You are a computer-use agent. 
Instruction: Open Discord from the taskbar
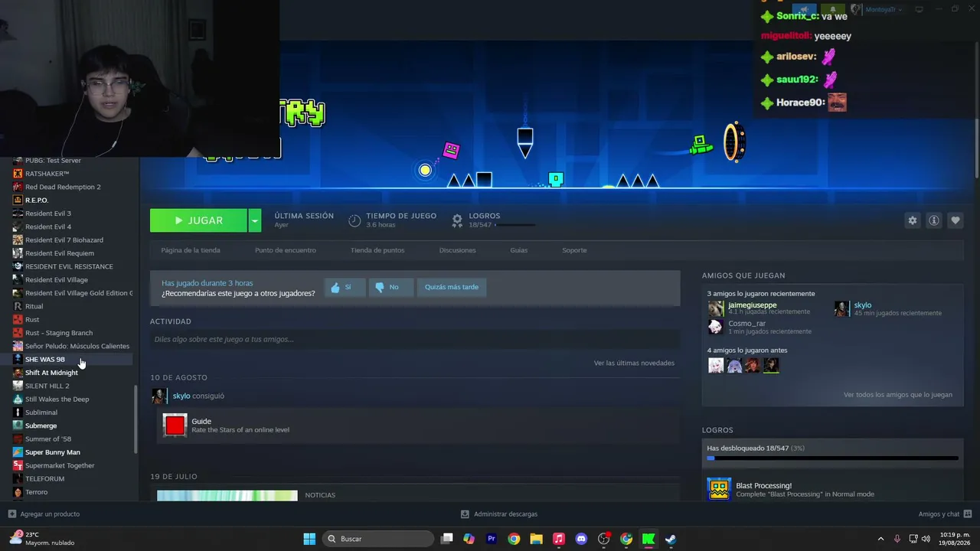click(581, 539)
